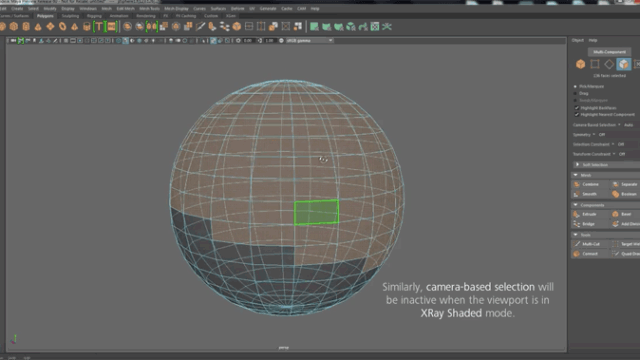
Task: Open the Help menu in Modeling Toolkit
Action: 593,40
